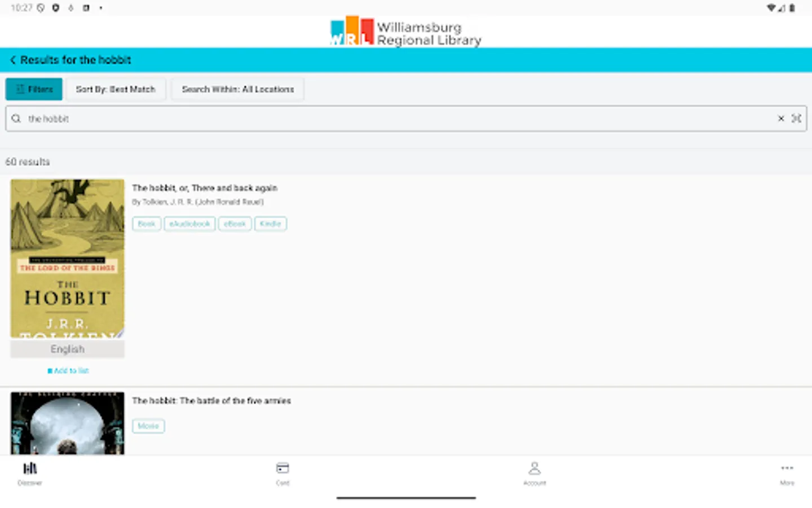
Task: Toggle the eAudiobook format badge
Action: coord(189,224)
